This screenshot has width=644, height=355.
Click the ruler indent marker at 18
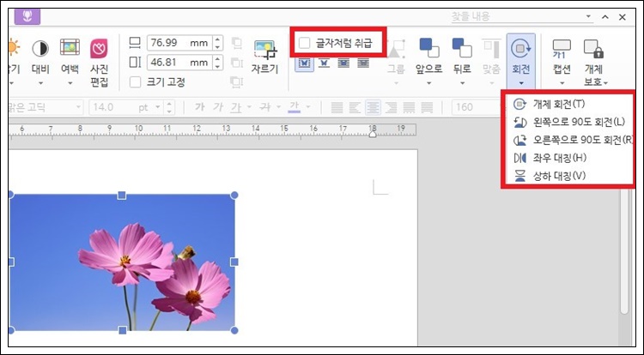click(373, 134)
